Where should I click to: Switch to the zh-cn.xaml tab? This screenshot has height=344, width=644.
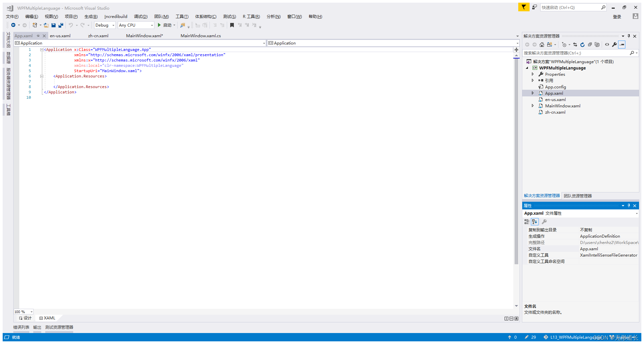(98, 36)
